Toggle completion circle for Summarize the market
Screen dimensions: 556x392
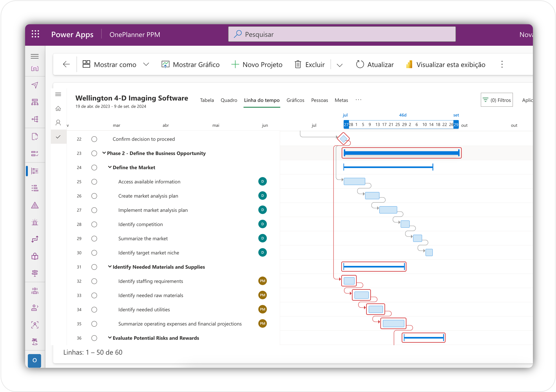click(x=94, y=239)
